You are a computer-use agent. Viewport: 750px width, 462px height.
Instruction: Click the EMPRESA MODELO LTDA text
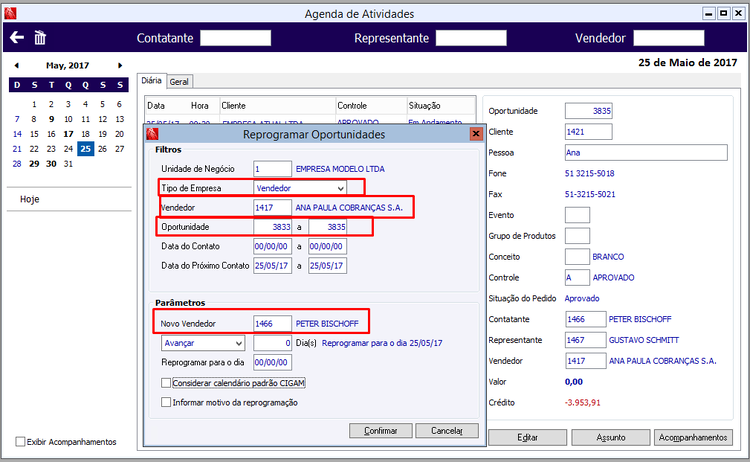340,169
